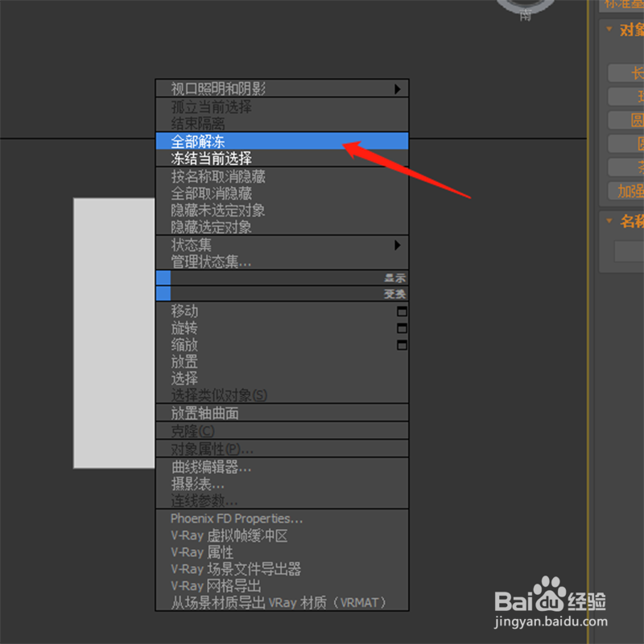Click the blue square beside 显示 quad label
Screen dimensions: 644x644
click(163, 278)
